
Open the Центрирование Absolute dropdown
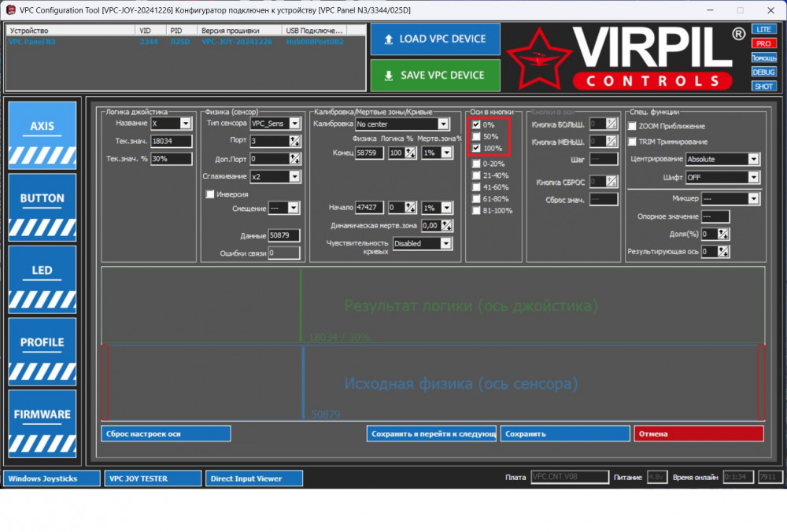753,159
